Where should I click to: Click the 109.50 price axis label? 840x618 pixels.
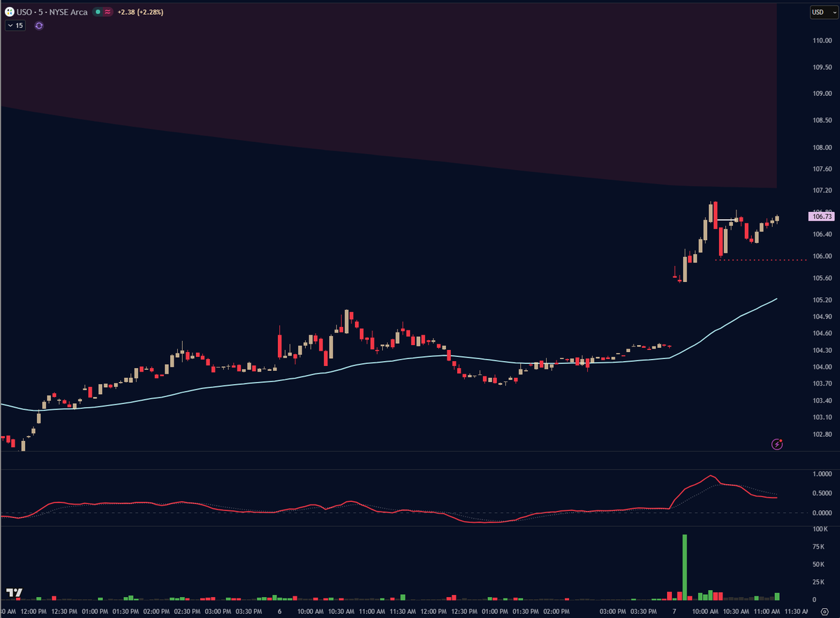point(822,67)
